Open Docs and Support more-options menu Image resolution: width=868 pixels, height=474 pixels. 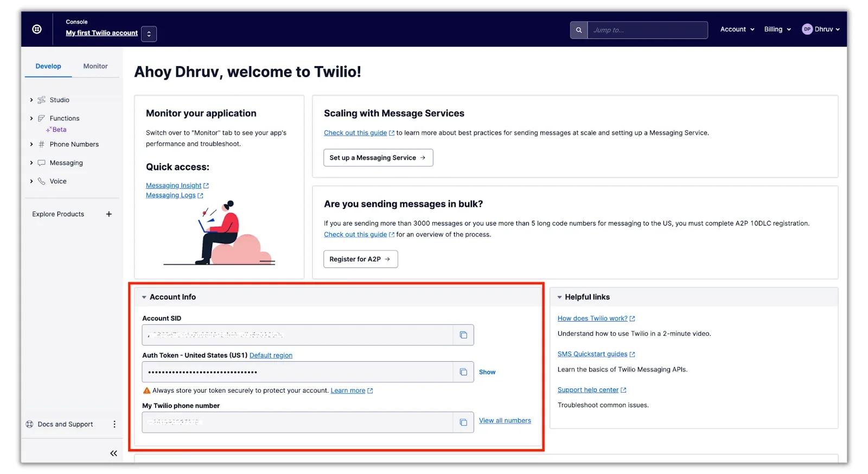tap(114, 424)
